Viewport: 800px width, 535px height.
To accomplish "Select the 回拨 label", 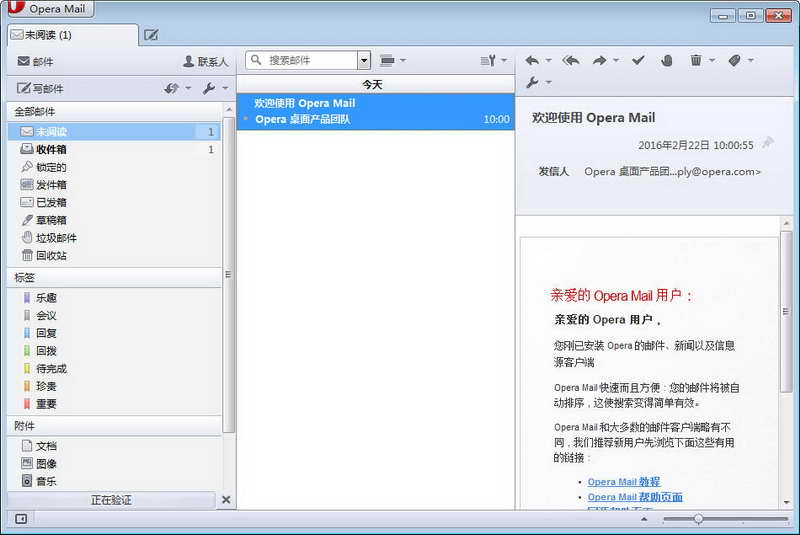I will [114, 351].
